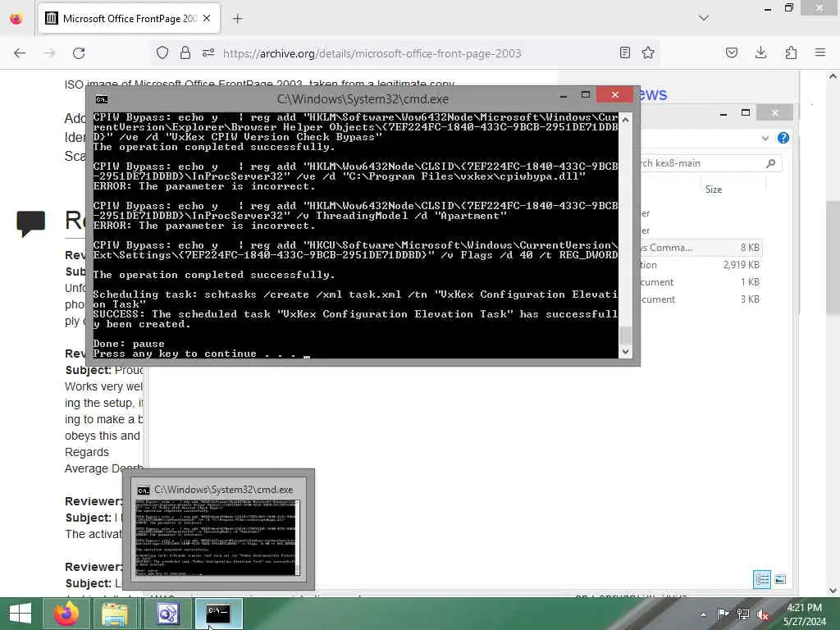Open a new Firefox tab
This screenshot has width=840, height=630.
237,19
